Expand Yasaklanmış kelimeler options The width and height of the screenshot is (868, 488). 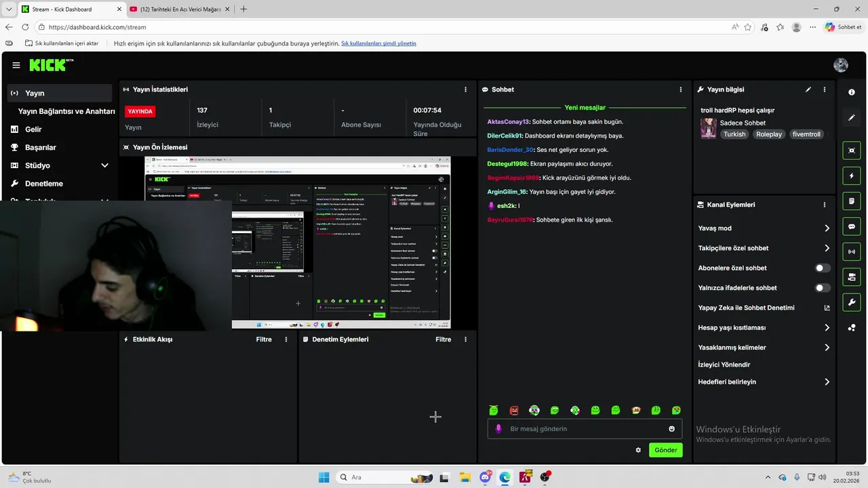coord(827,348)
